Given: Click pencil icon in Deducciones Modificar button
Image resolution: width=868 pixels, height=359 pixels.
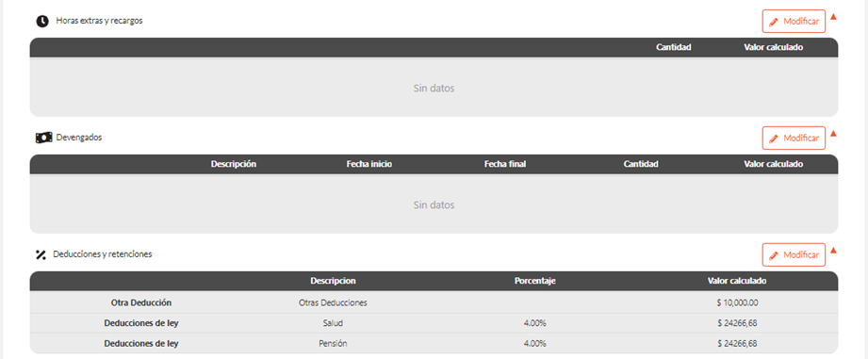Looking at the screenshot, I should (x=774, y=255).
